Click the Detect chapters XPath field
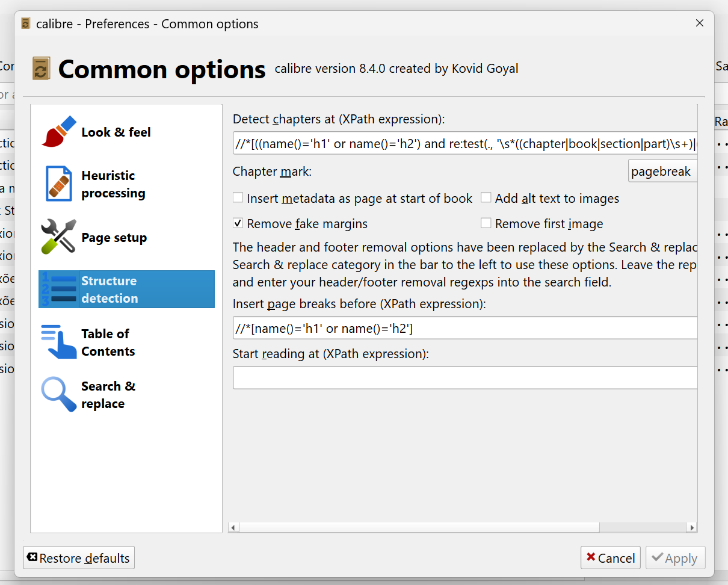728x585 pixels. click(x=464, y=143)
